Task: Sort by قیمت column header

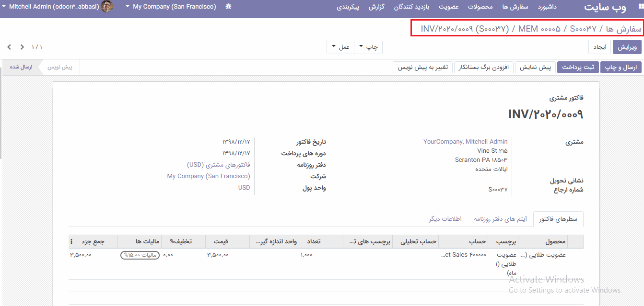Action: (x=228, y=241)
